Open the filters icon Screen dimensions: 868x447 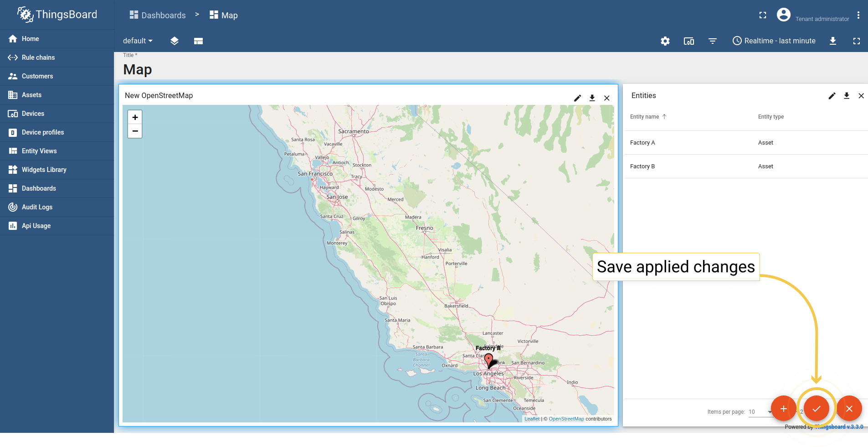713,41
